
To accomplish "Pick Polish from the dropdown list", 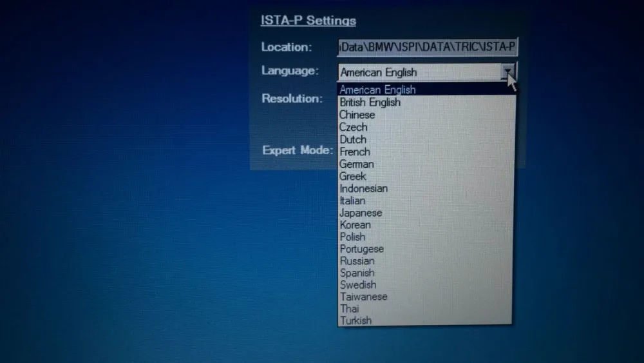I will click(x=426, y=237).
